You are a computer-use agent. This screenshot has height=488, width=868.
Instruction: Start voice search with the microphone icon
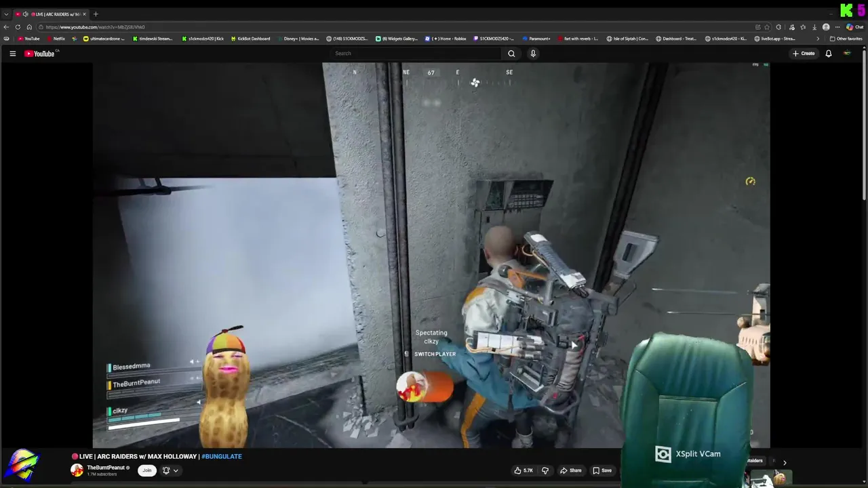(533, 54)
